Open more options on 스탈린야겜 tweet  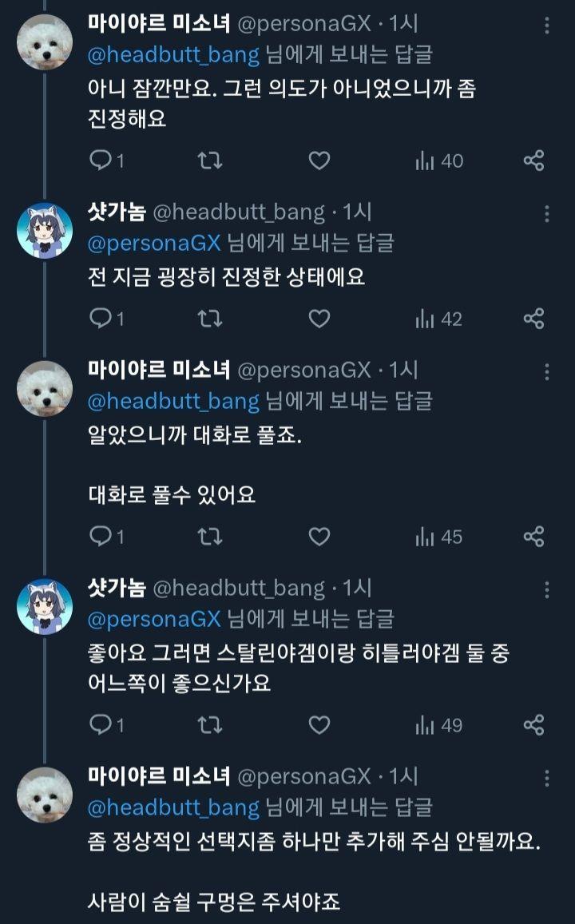tap(547, 589)
